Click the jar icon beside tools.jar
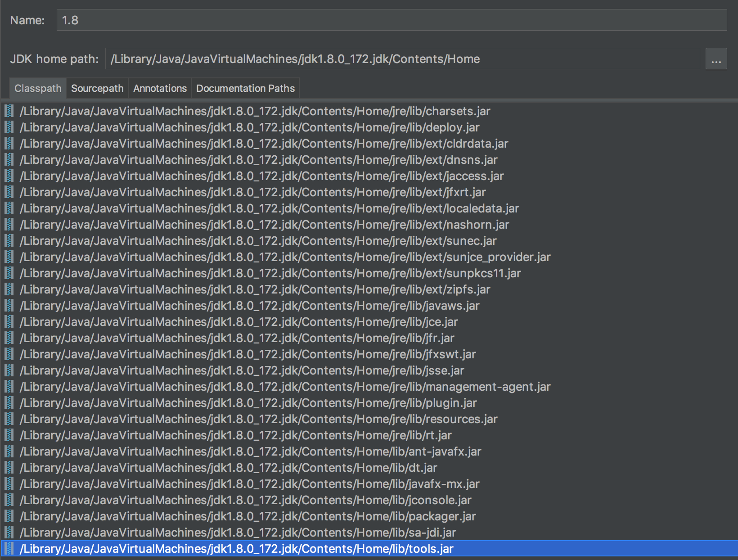The image size is (738, 560). tap(9, 548)
